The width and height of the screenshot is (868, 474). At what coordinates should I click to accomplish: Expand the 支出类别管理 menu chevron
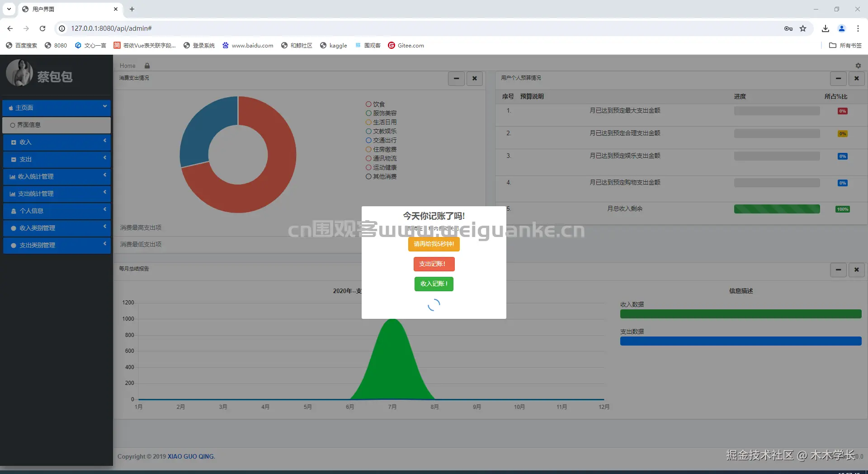click(x=104, y=244)
